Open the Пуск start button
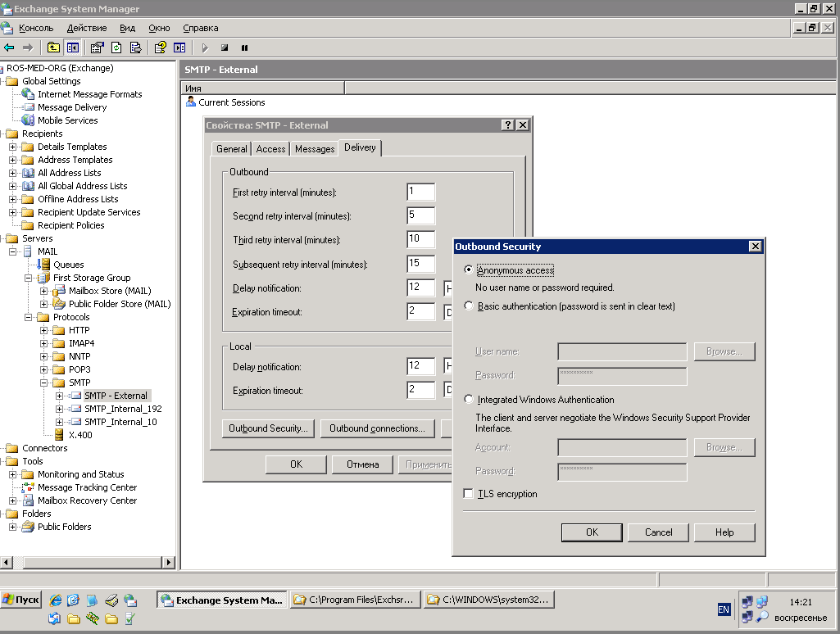The width and height of the screenshot is (840, 634). coord(21,600)
